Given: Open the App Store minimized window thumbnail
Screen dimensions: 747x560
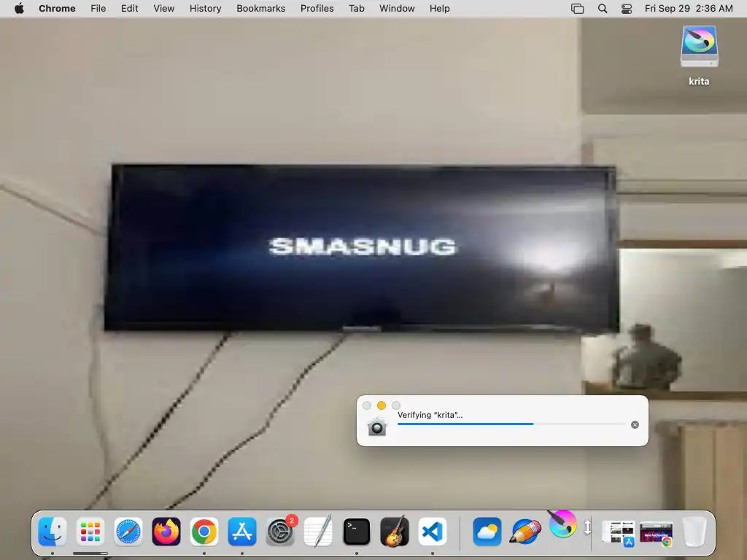Looking at the screenshot, I should click(x=619, y=533).
